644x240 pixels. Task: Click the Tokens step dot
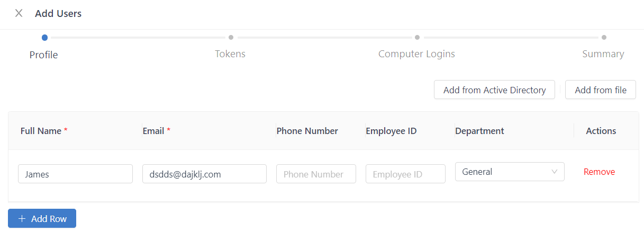231,38
